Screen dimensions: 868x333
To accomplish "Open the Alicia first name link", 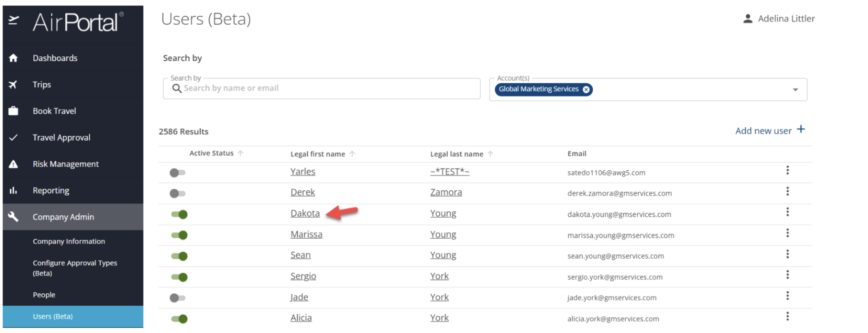I will tap(301, 318).
